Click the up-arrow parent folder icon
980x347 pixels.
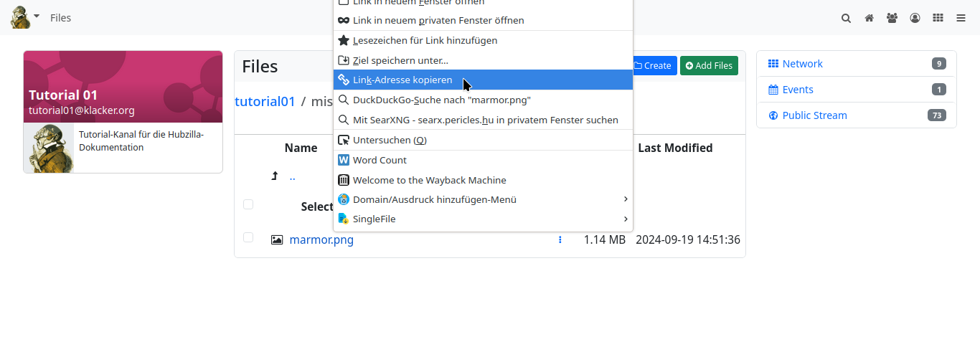[x=274, y=176]
